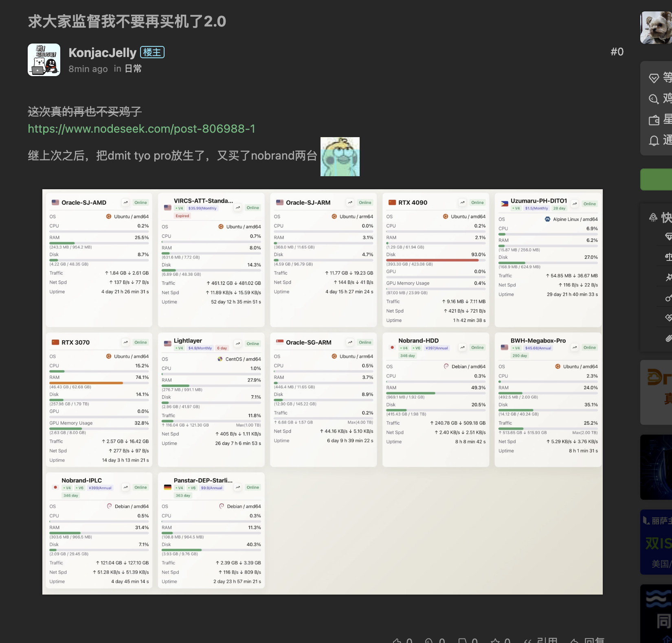Click the diamond icon above the sidebar search

click(654, 78)
